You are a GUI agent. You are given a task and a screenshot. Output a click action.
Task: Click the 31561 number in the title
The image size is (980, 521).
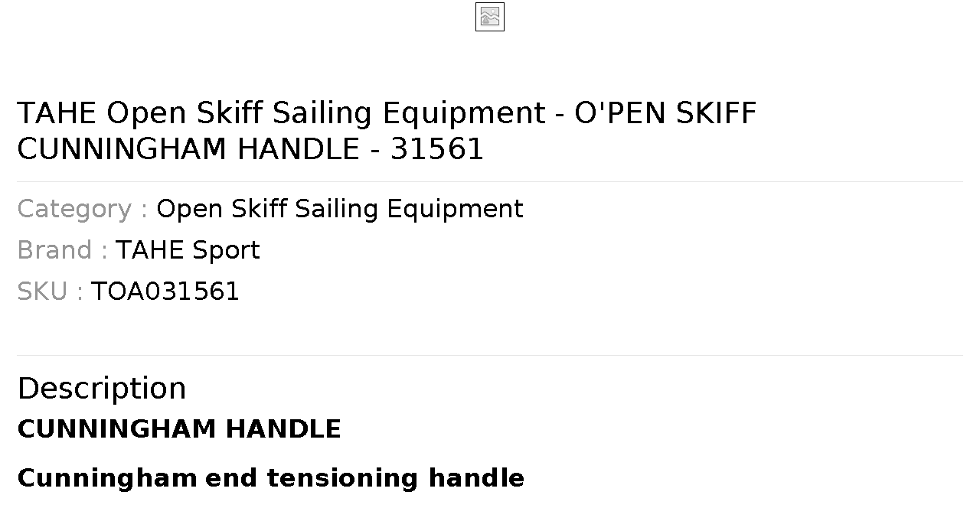[x=437, y=149]
